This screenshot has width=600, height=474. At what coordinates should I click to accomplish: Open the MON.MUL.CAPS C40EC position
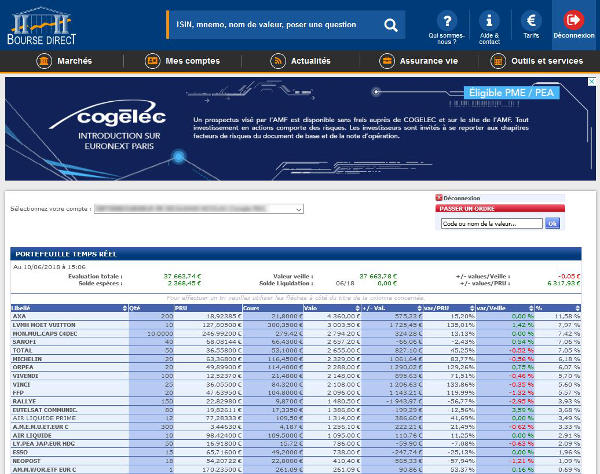point(296,334)
